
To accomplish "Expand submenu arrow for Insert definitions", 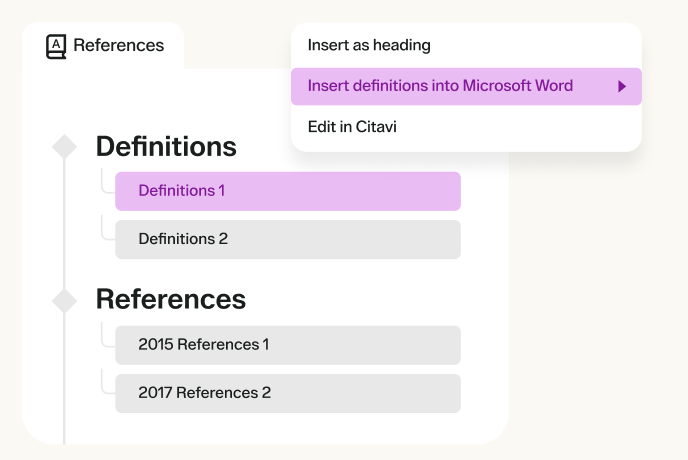I will pos(622,87).
